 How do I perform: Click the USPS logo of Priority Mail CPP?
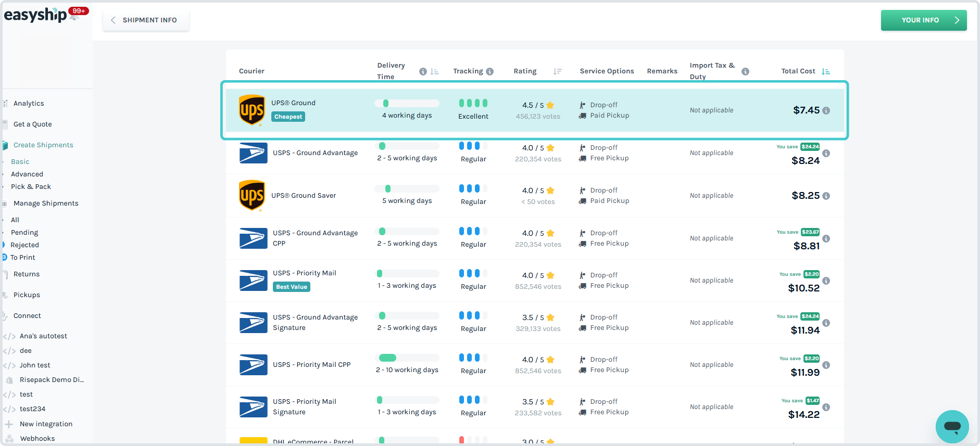point(254,365)
